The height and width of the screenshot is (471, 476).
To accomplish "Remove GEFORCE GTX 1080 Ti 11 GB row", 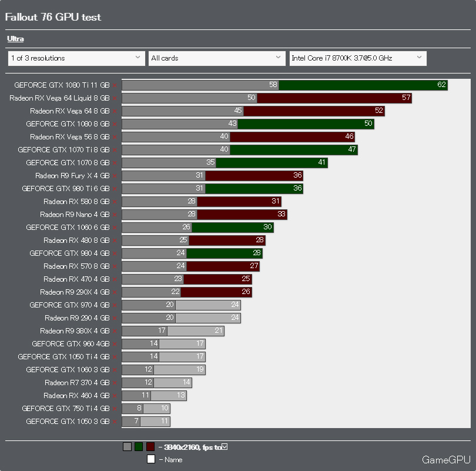I will pos(115,85).
